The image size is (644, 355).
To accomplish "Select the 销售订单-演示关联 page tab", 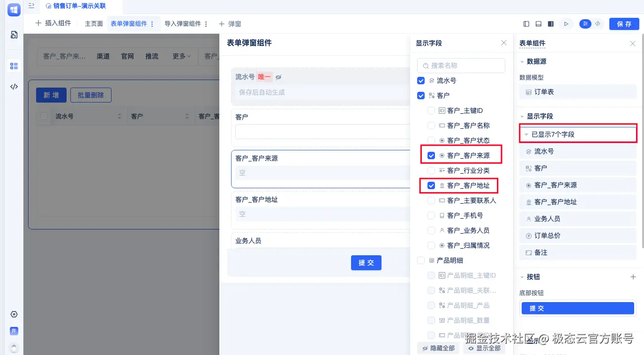I will [76, 6].
